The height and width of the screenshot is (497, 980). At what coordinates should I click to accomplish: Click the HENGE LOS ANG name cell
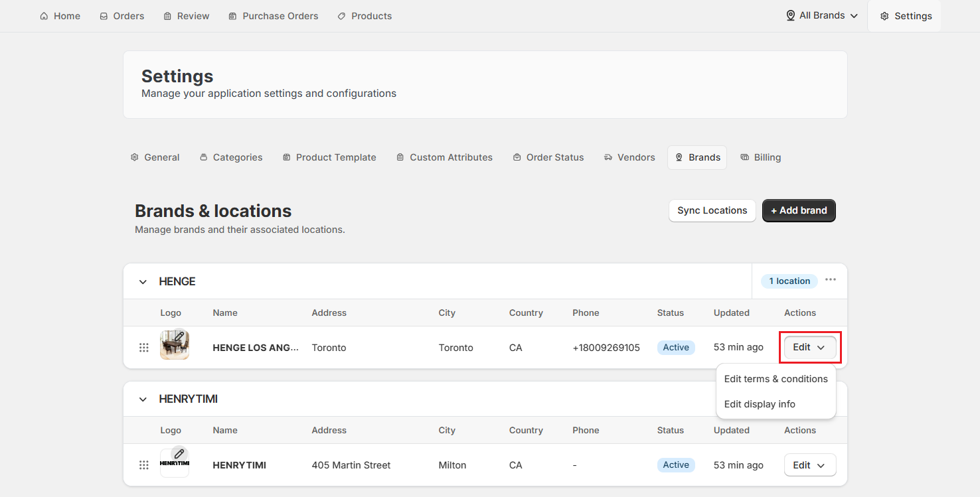(256, 348)
